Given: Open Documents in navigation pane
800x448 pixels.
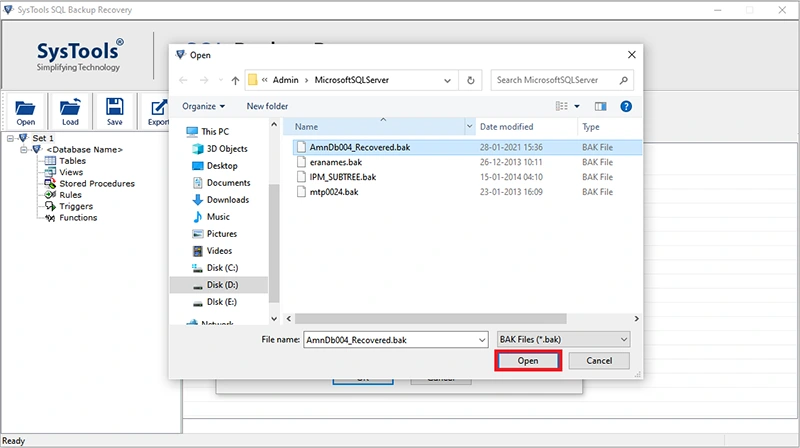Looking at the screenshot, I should point(221,183).
